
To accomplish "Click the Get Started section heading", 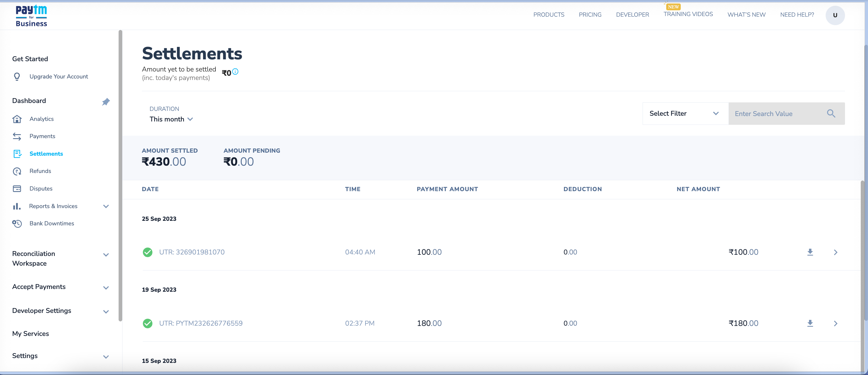I will click(30, 59).
